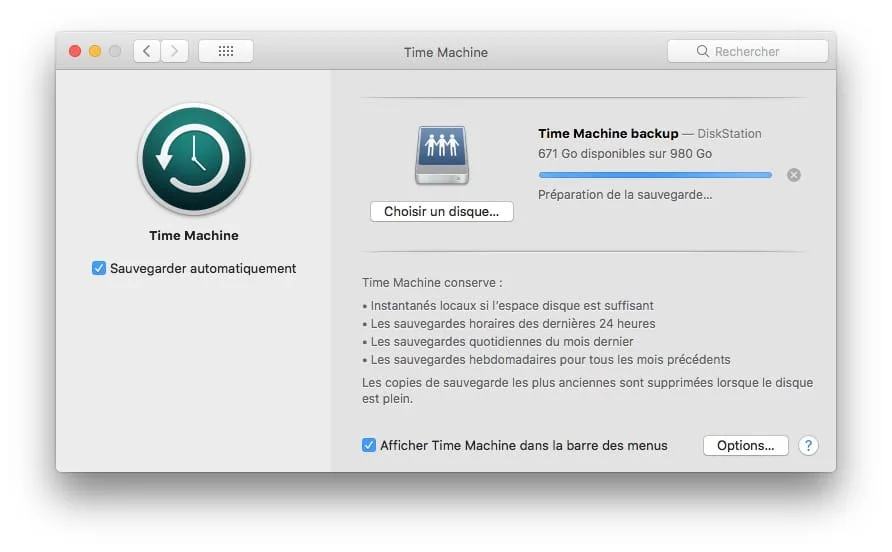Click Préparation de la sauvegarde… status text
Image resolution: width=892 pixels, height=552 pixels.
pos(625,195)
